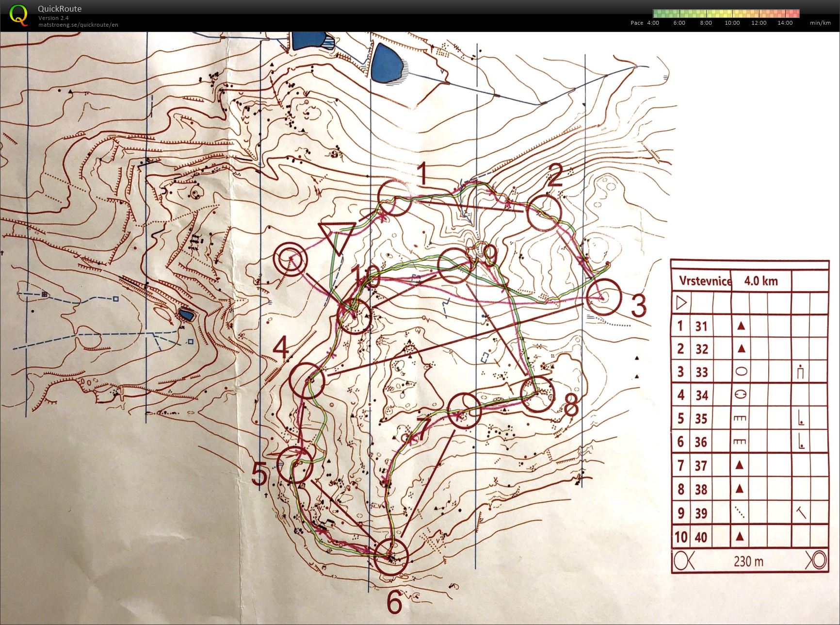The width and height of the screenshot is (840, 625).
Task: Click the boulder triangle symbol in row 31
Action: [x=741, y=326]
